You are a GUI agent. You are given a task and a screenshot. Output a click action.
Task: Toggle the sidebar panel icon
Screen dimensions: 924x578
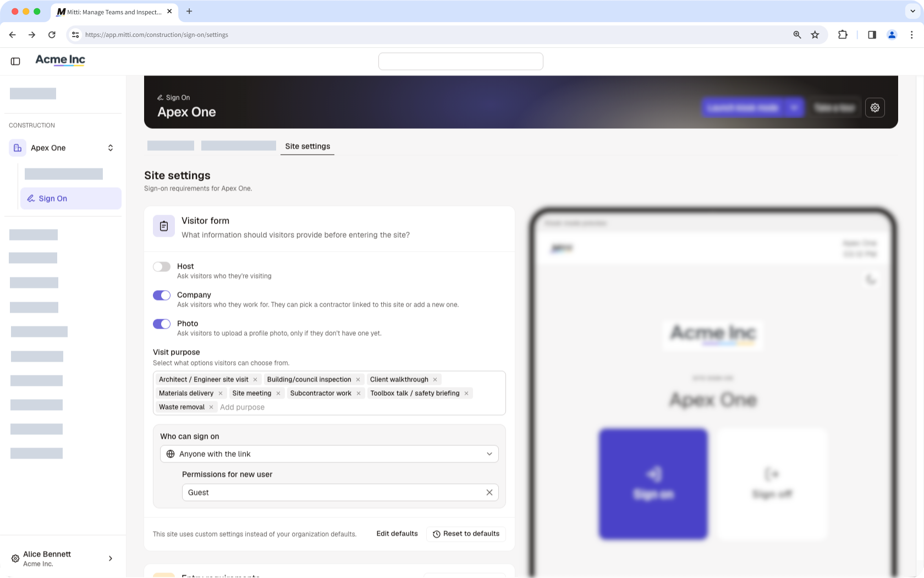coord(15,61)
